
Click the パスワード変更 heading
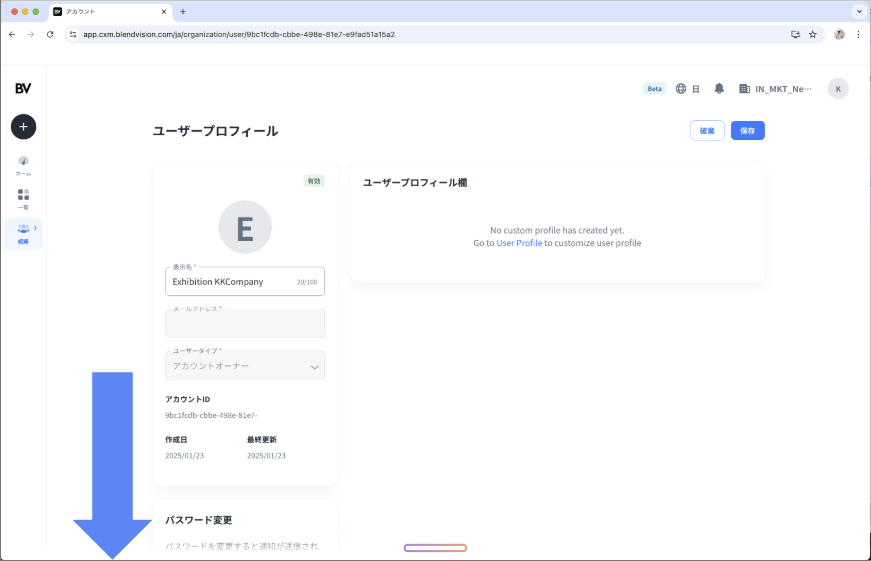pyautogui.click(x=198, y=520)
